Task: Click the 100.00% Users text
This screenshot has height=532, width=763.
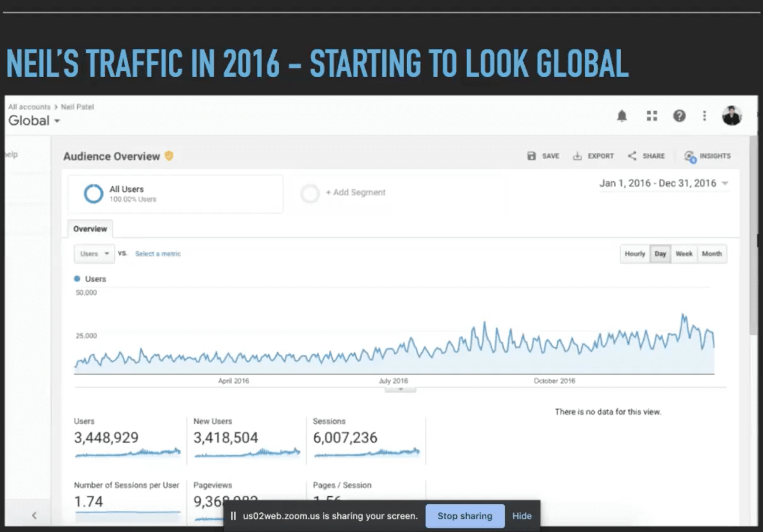Action: click(x=133, y=199)
